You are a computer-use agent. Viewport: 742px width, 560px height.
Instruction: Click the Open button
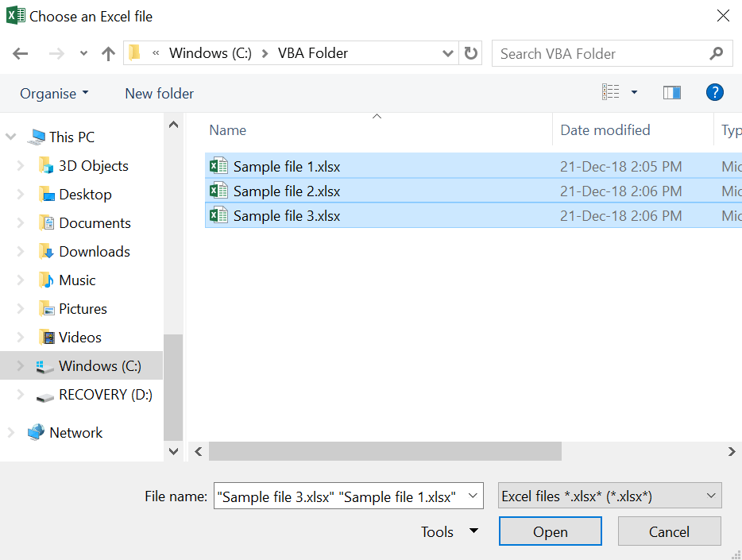[550, 531]
